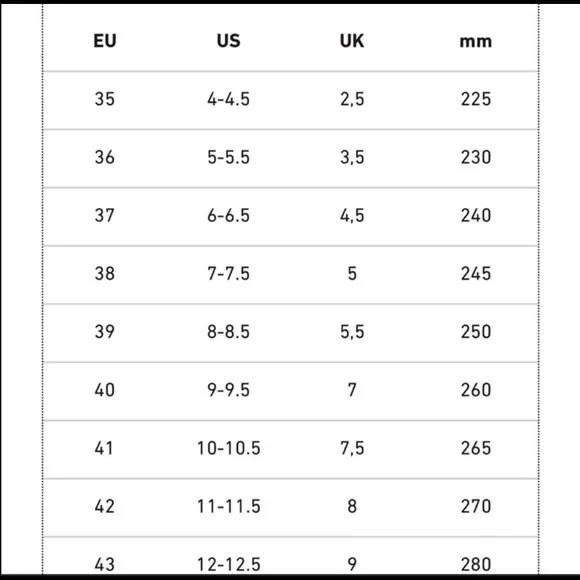Select US size 12-12.5 cell

pos(229,564)
